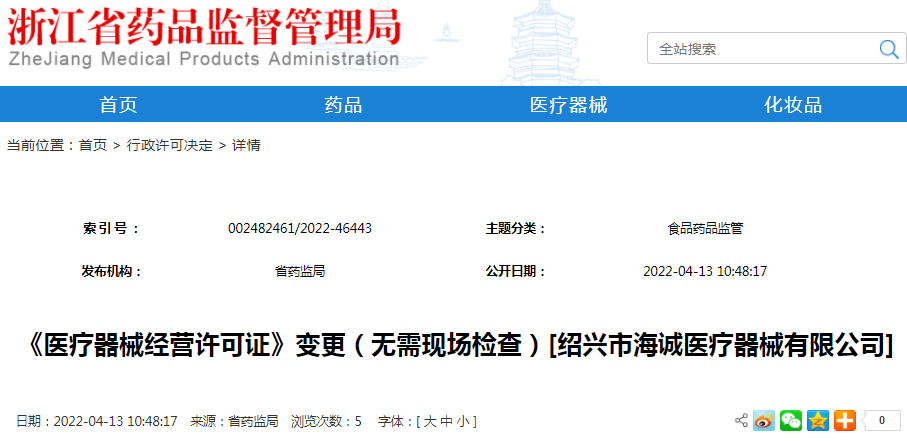Image resolution: width=907 pixels, height=441 pixels.
Task: Open more share options plus icon
Action: coord(845,421)
